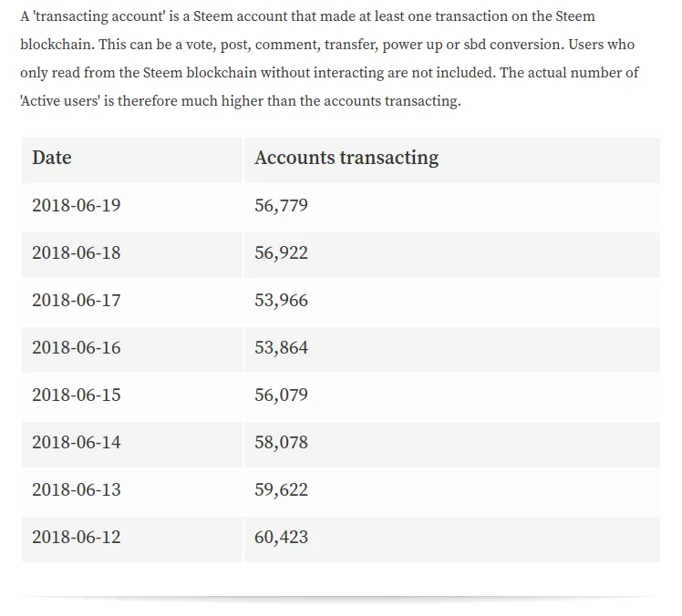
Task: Select the 2018-06-19 date cell
Action: [x=132, y=208]
